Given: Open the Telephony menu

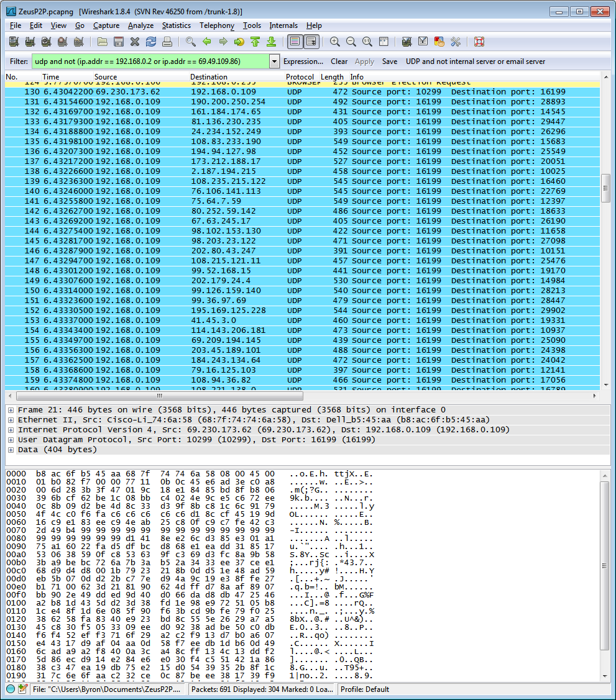Looking at the screenshot, I should [216, 25].
